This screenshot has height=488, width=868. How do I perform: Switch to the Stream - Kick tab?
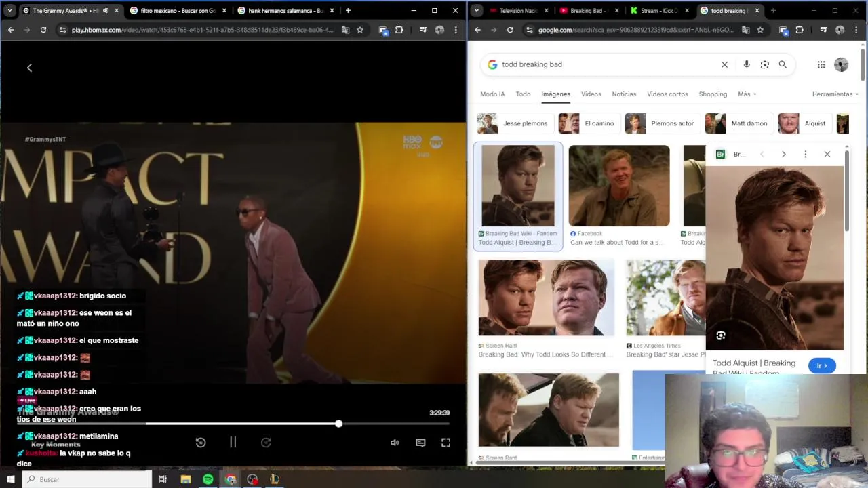[x=658, y=10]
